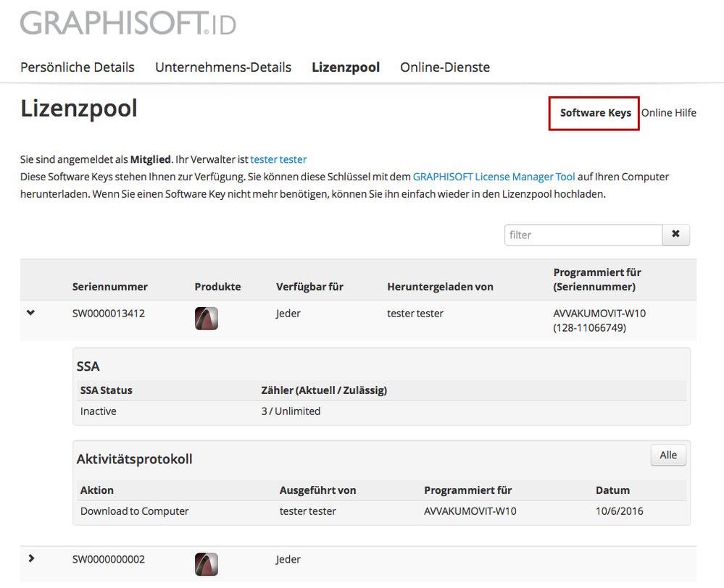The image size is (724, 588).
Task: Open the Online Hilfe link
Action: point(668,113)
